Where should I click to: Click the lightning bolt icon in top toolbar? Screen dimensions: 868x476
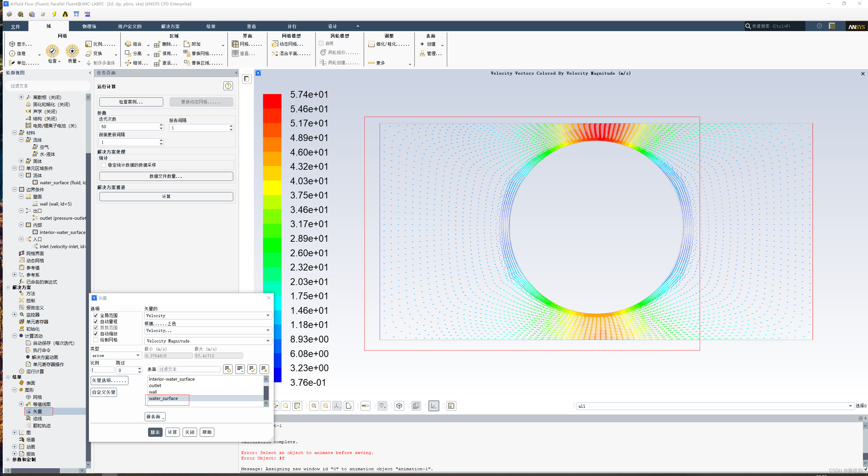54,14
